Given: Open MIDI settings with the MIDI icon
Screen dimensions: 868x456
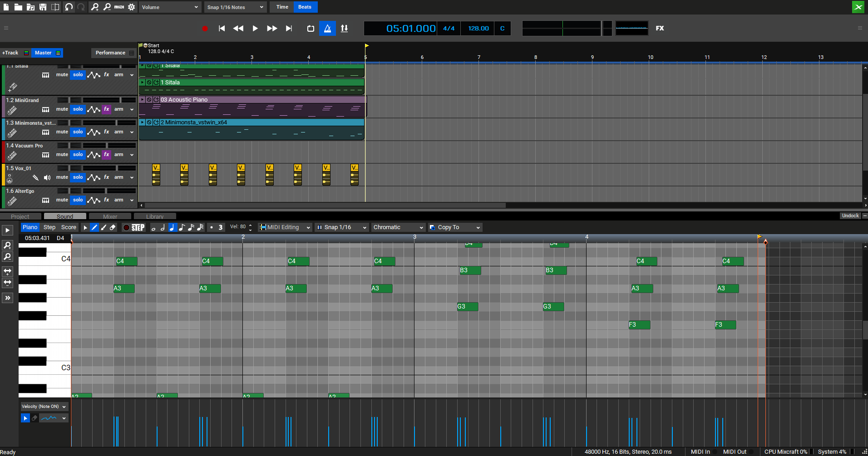Looking at the screenshot, I should pyautogui.click(x=119, y=7).
